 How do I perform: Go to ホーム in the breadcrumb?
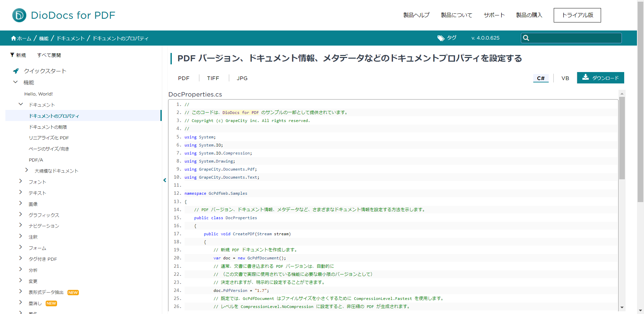click(24, 39)
